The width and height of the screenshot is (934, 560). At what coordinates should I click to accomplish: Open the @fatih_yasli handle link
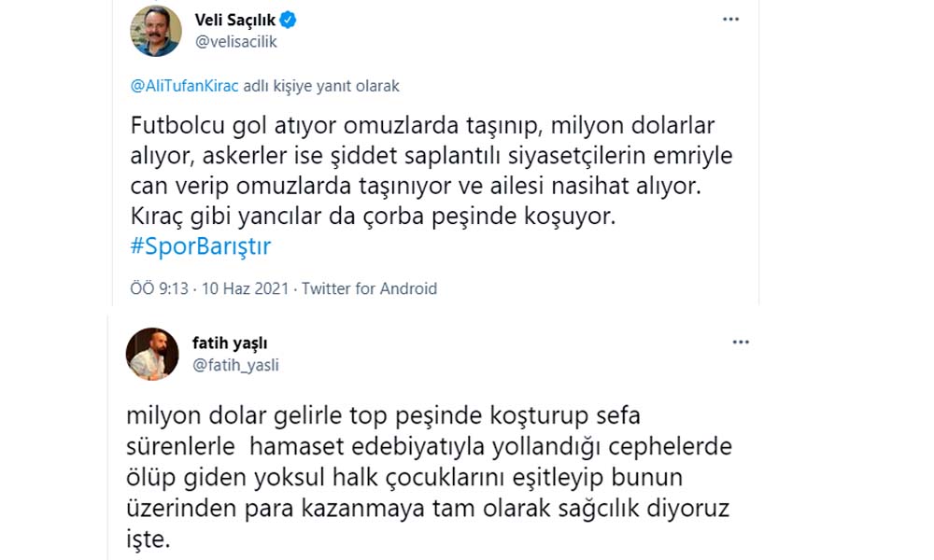[235, 365]
